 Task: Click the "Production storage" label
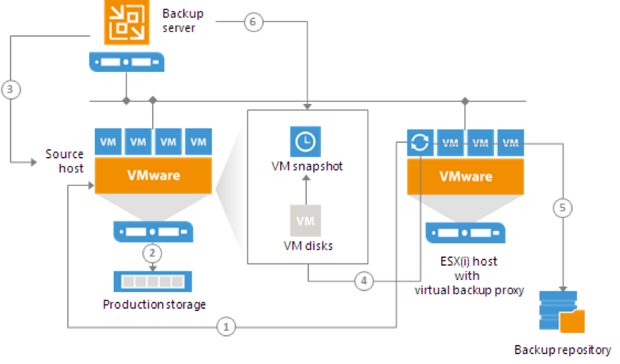(x=154, y=305)
